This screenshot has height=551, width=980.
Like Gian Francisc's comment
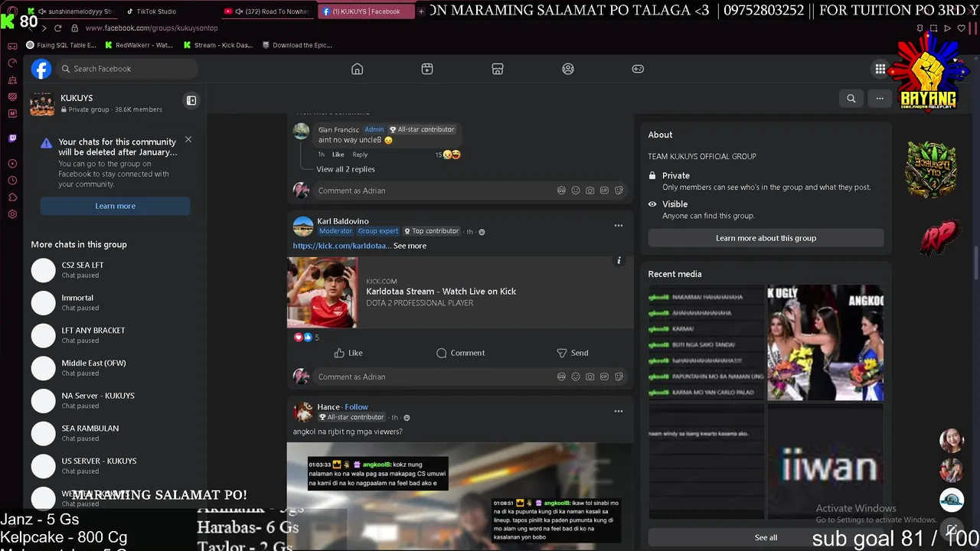(x=338, y=155)
